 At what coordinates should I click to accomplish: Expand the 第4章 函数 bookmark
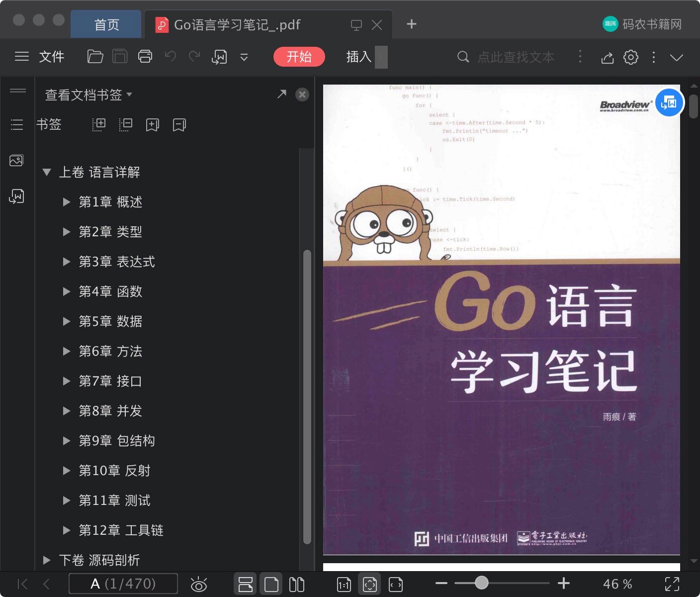[x=66, y=292]
